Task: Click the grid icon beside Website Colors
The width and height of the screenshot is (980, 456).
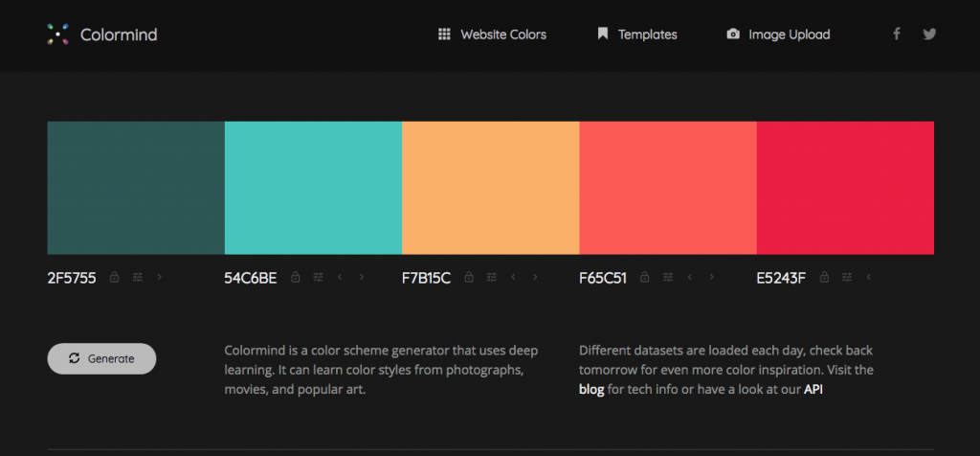Action: (444, 34)
